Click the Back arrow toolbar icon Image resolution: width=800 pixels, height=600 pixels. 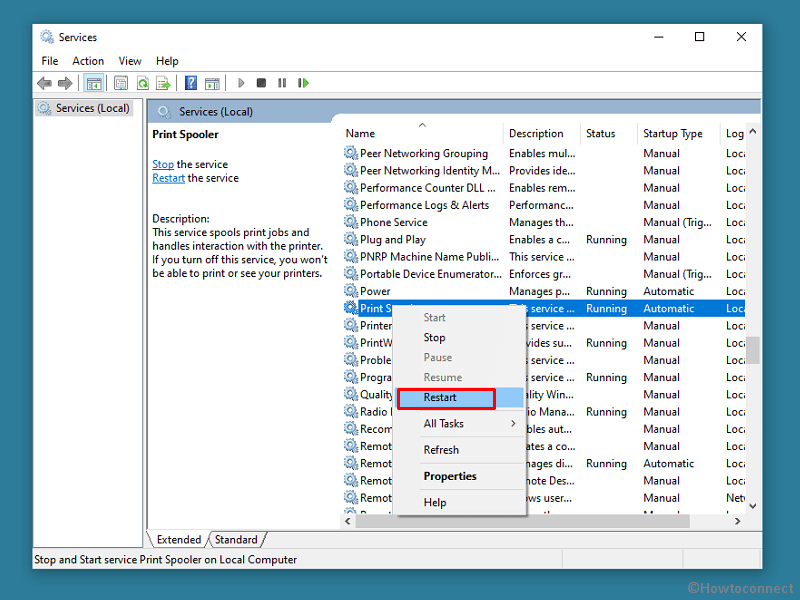(x=44, y=83)
